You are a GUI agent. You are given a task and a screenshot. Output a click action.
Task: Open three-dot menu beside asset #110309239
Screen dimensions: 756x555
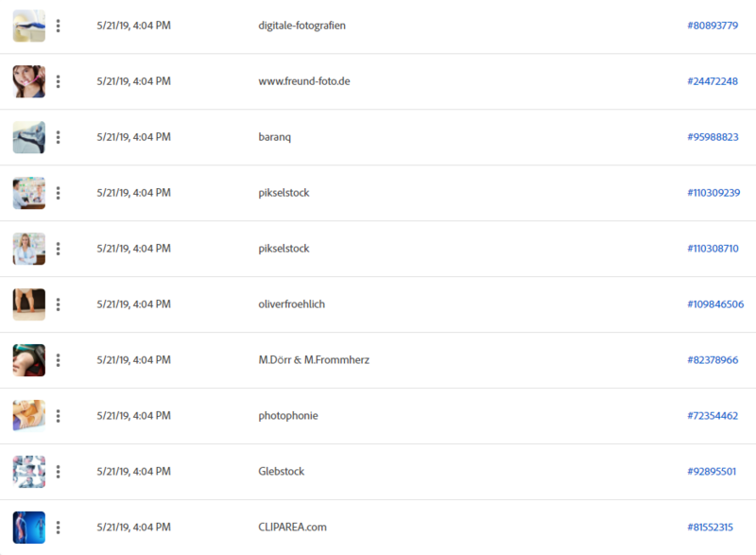[x=58, y=193]
